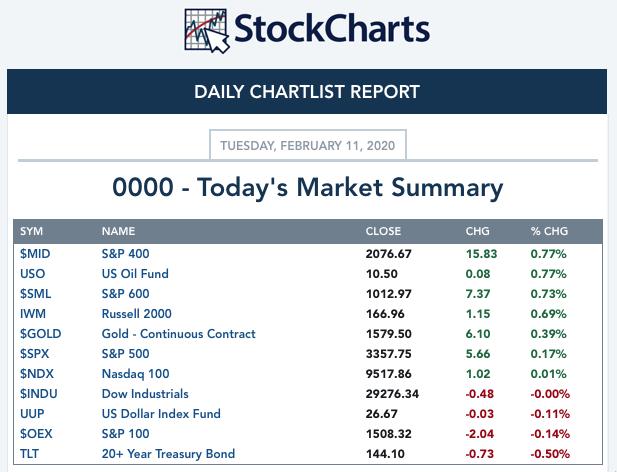Click the StockCharts wordmark text
617x472 pixels.
click(332, 29)
